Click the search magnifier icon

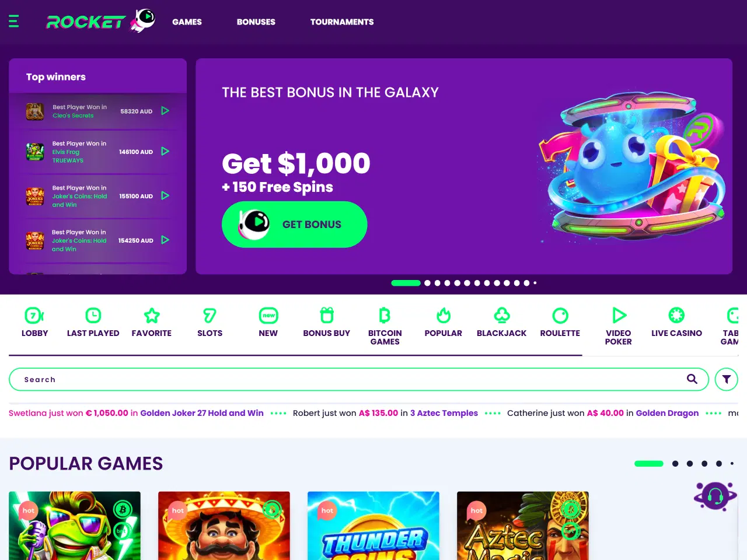pos(692,379)
